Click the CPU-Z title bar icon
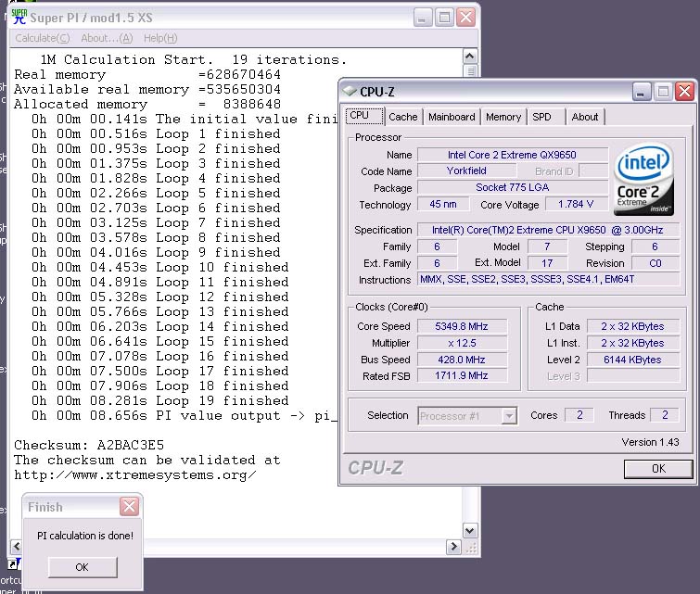700x594 pixels. 350,92
